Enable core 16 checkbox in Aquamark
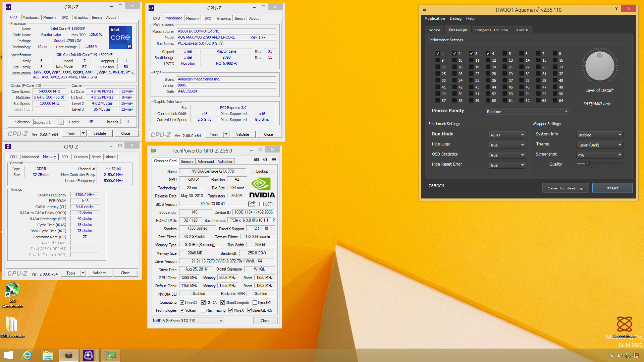Viewport: 644px width, 362px height. (555, 60)
